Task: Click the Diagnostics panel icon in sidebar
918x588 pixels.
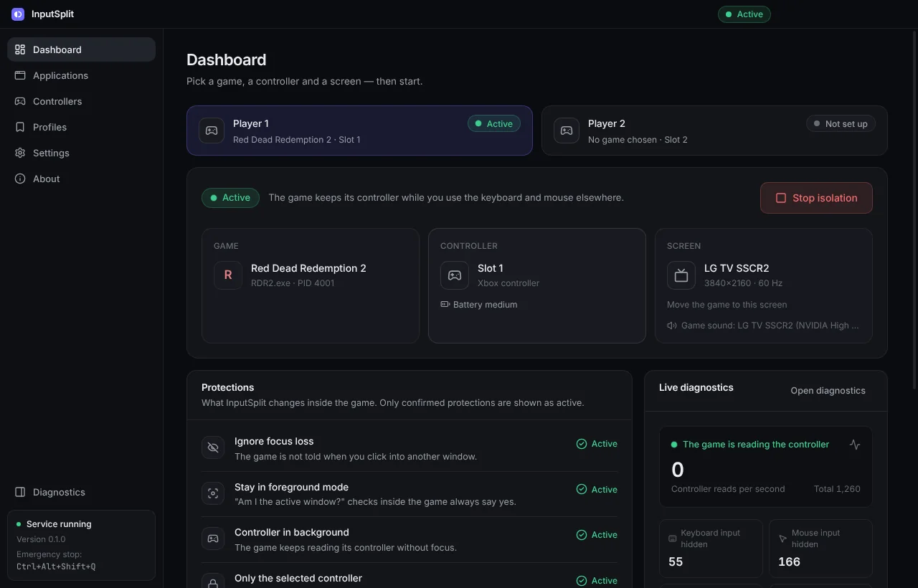Action: [20, 492]
